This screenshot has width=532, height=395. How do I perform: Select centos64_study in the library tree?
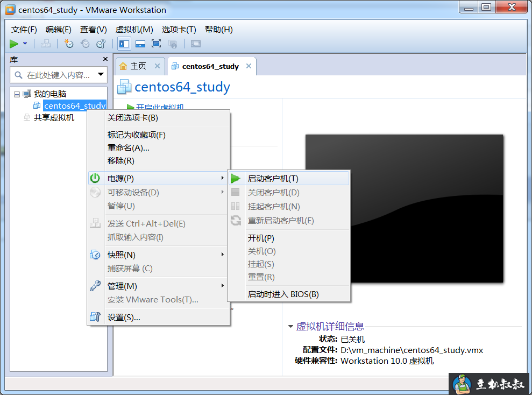[x=75, y=106]
